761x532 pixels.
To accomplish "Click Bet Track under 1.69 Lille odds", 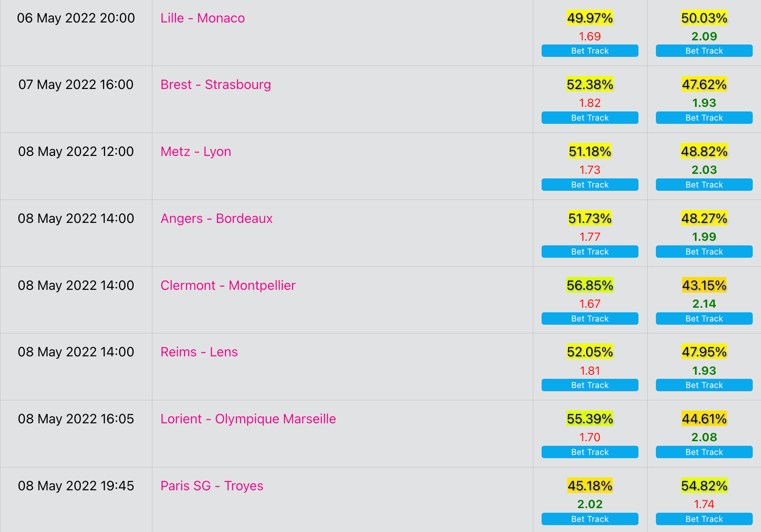I will (x=590, y=51).
